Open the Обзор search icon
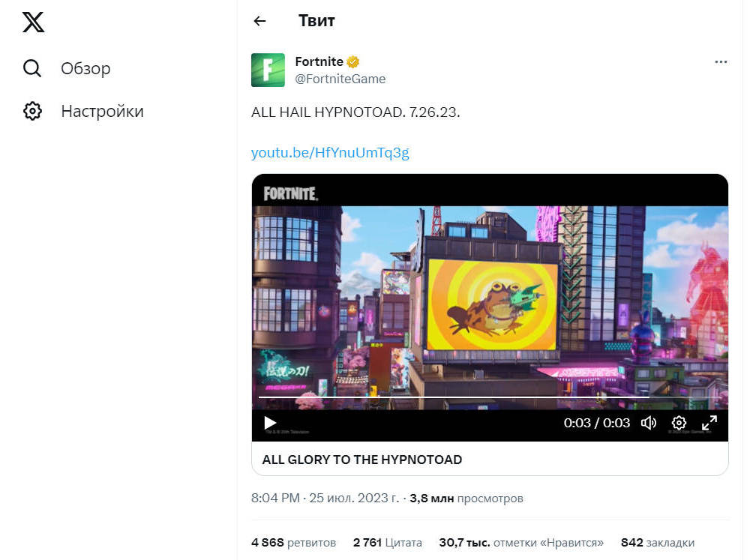This screenshot has height=560, width=750. 32,68
